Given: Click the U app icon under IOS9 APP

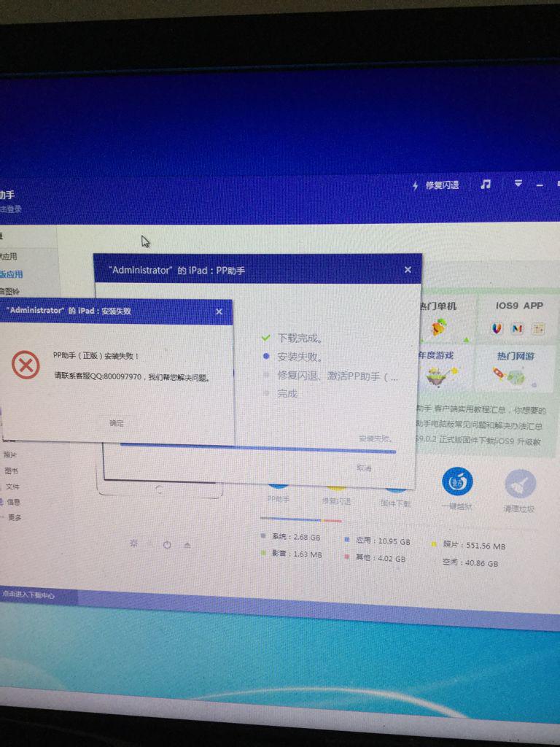Looking at the screenshot, I should [x=497, y=328].
